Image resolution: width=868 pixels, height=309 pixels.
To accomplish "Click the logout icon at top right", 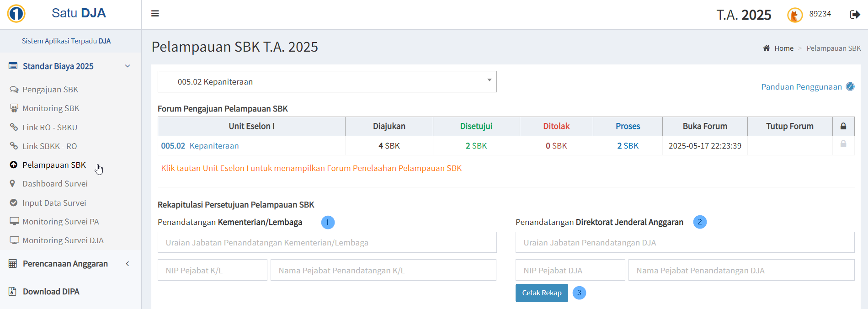I will pos(854,15).
